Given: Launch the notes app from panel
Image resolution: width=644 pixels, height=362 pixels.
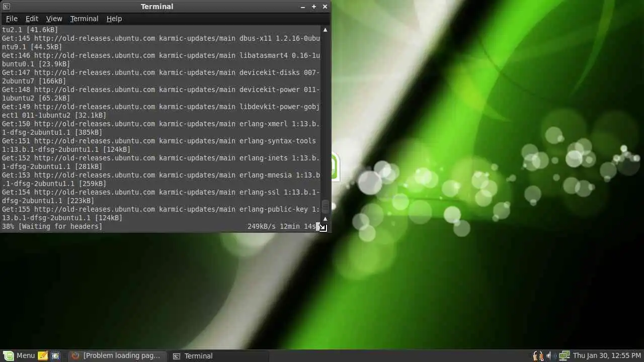Looking at the screenshot, I should (x=43, y=355).
